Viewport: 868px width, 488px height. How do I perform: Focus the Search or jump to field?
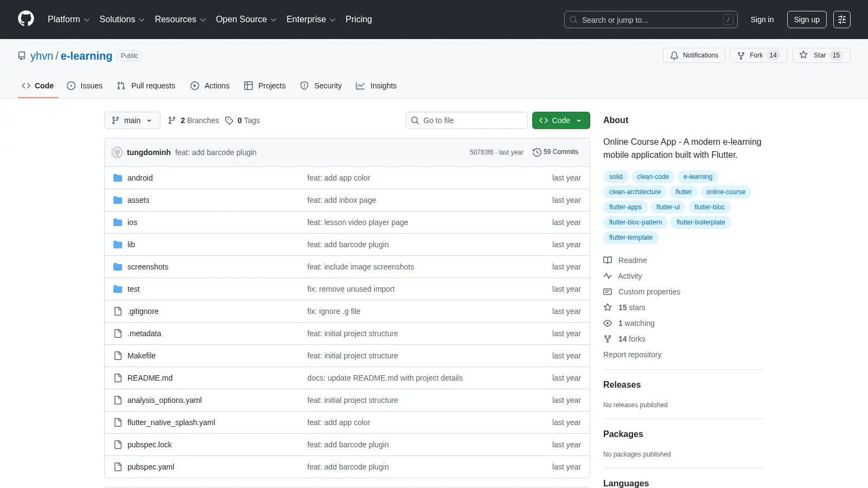(651, 20)
